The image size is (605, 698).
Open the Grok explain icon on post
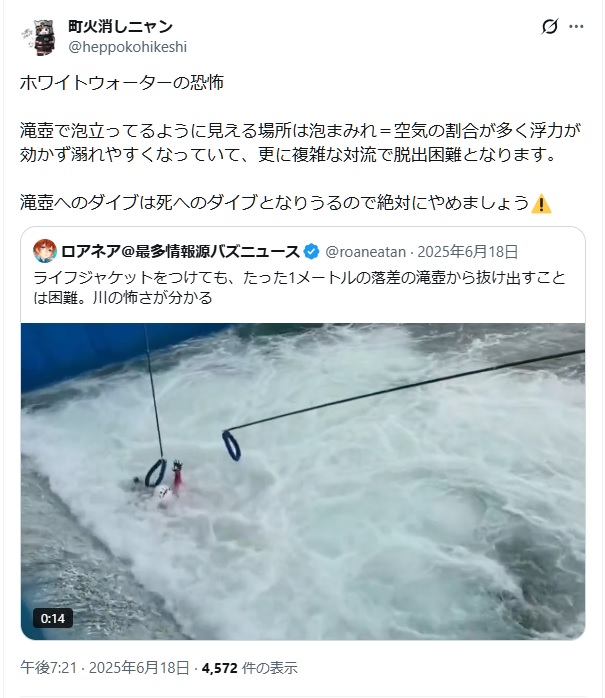click(x=549, y=27)
